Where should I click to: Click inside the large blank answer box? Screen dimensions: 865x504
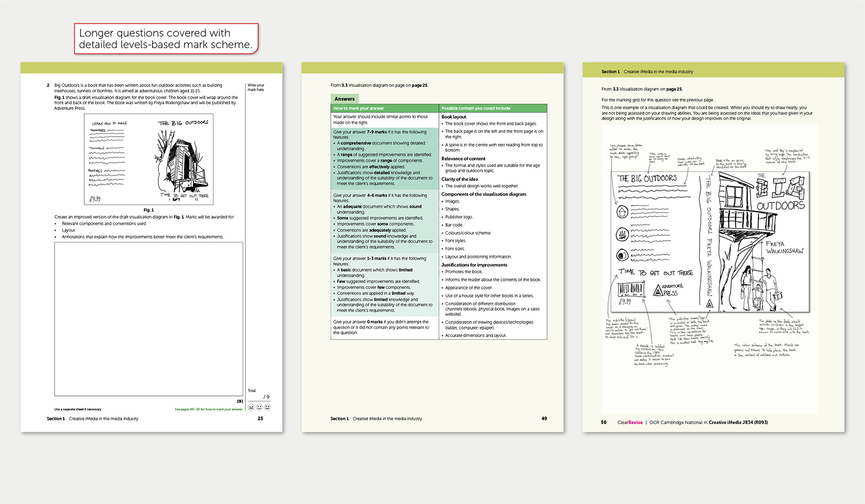[149, 319]
